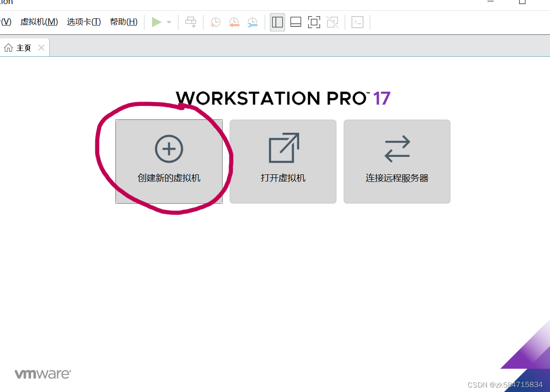
Task: Open the console view icon
Action: (357, 22)
